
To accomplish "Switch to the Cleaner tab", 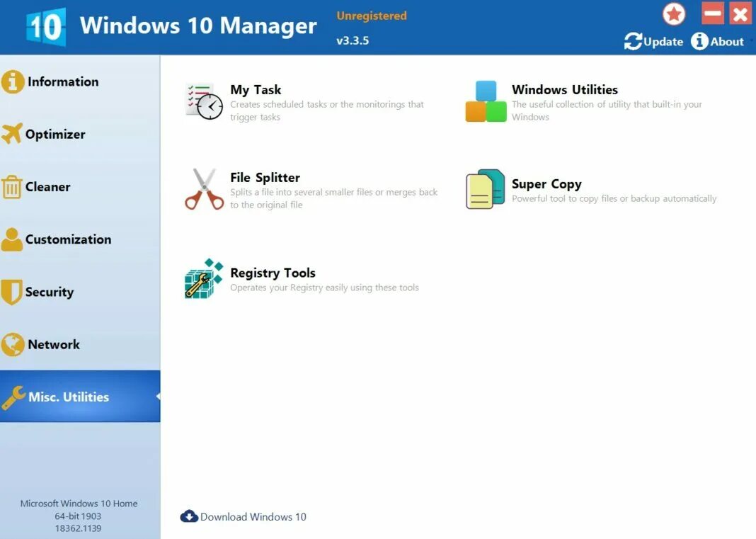I will point(80,187).
